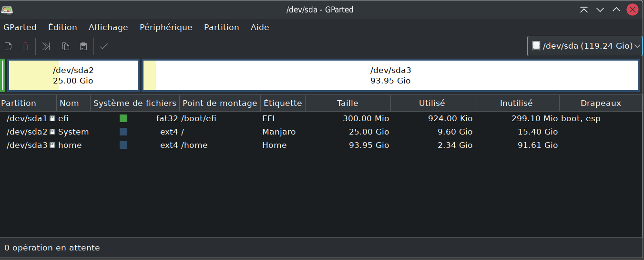The image size is (644, 260).
Task: Click the 'boot, esp' flags cell
Action: click(581, 118)
